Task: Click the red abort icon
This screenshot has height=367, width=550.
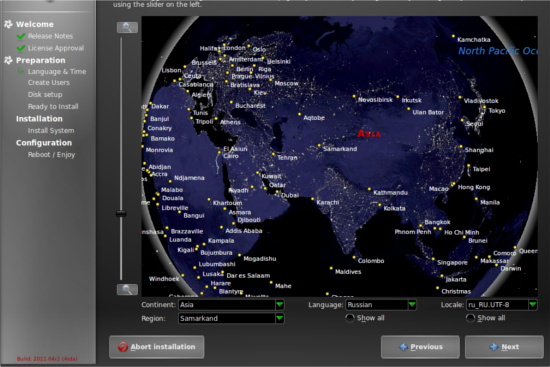Action: point(123,347)
